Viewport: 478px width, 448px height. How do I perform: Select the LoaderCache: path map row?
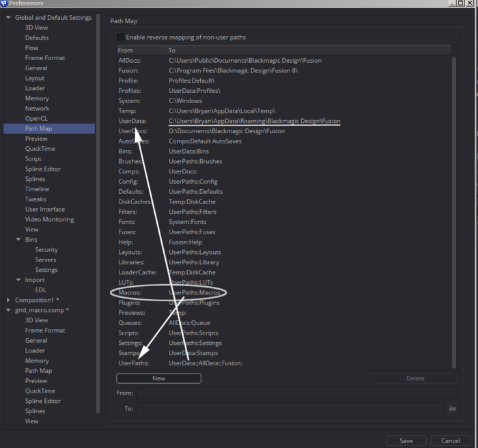284,272
